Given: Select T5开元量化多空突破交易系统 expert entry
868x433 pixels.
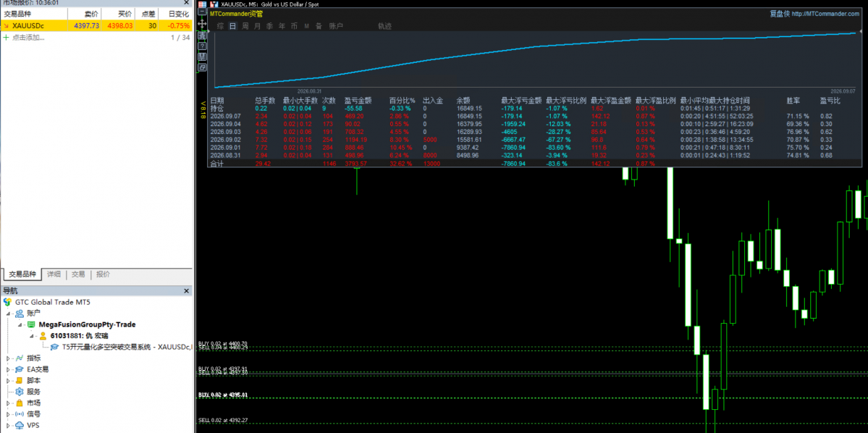Looking at the screenshot, I should click(x=125, y=347).
